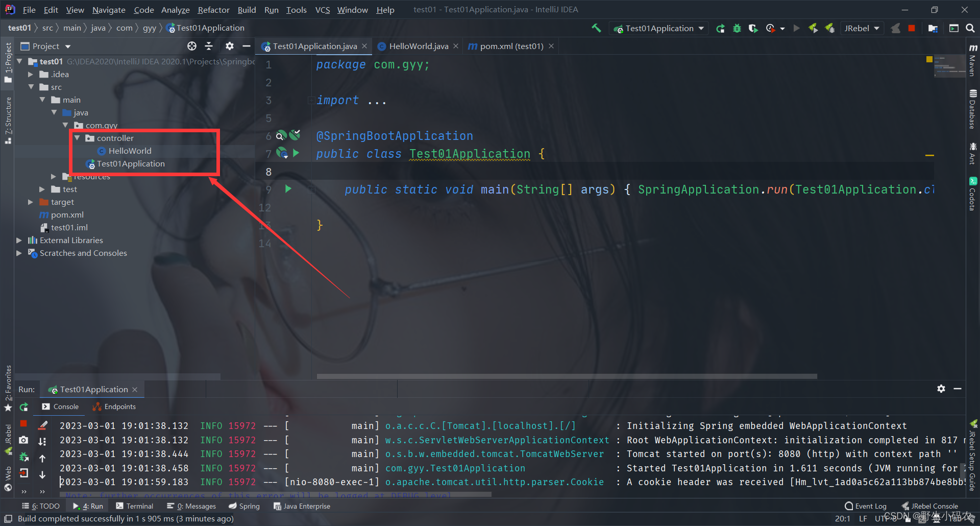Click the Profiler clock run icon
This screenshot has height=526, width=980.
(771, 29)
